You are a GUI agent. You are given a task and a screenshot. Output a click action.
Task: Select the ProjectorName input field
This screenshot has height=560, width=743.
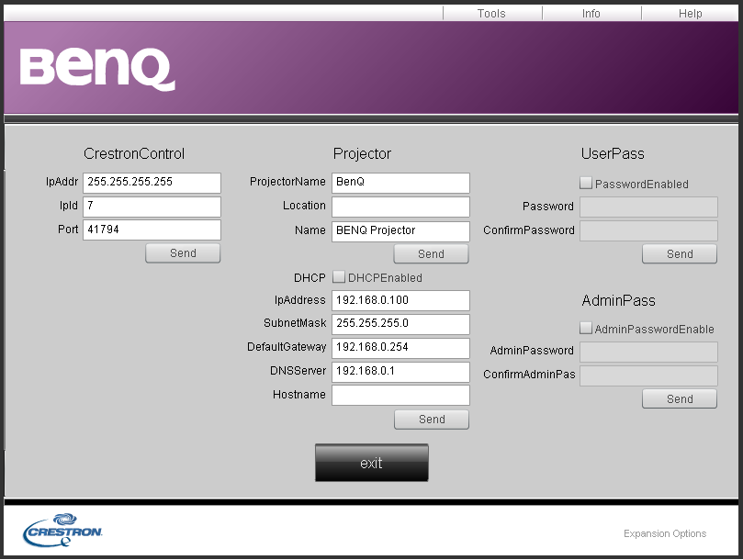(400, 183)
